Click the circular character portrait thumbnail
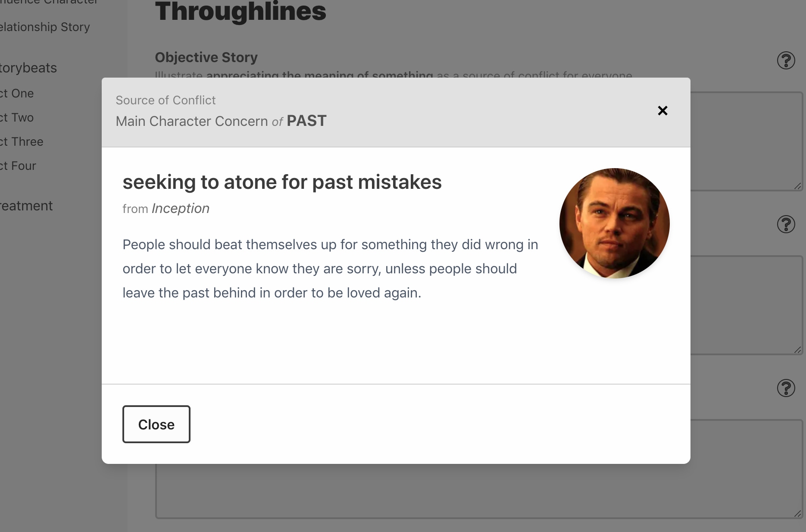Viewport: 806px width, 532px height. (614, 223)
